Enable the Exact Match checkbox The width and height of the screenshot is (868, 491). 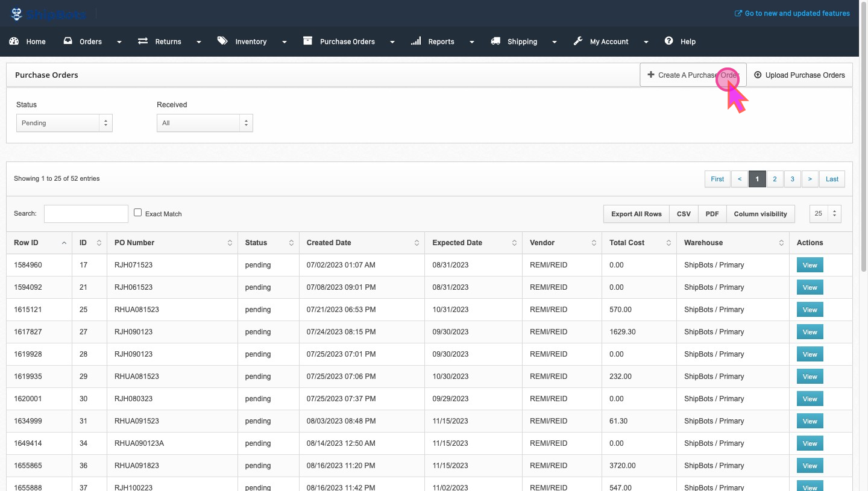(137, 213)
